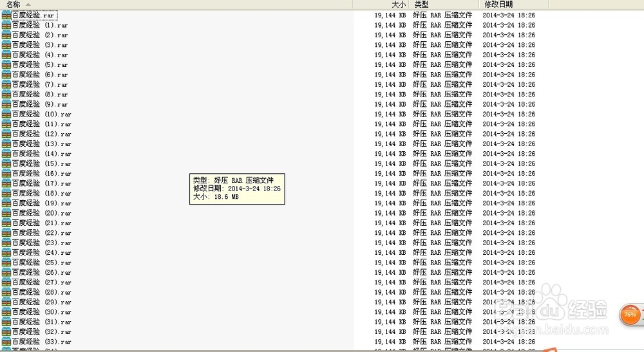Click the RAR icon of 百度经验 (14).rar
644x352 pixels.
(6, 153)
